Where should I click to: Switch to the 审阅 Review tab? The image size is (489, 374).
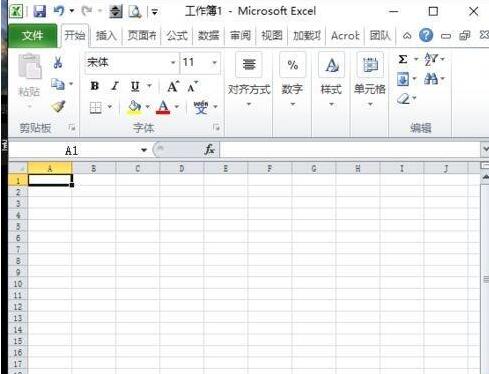pyautogui.click(x=240, y=35)
